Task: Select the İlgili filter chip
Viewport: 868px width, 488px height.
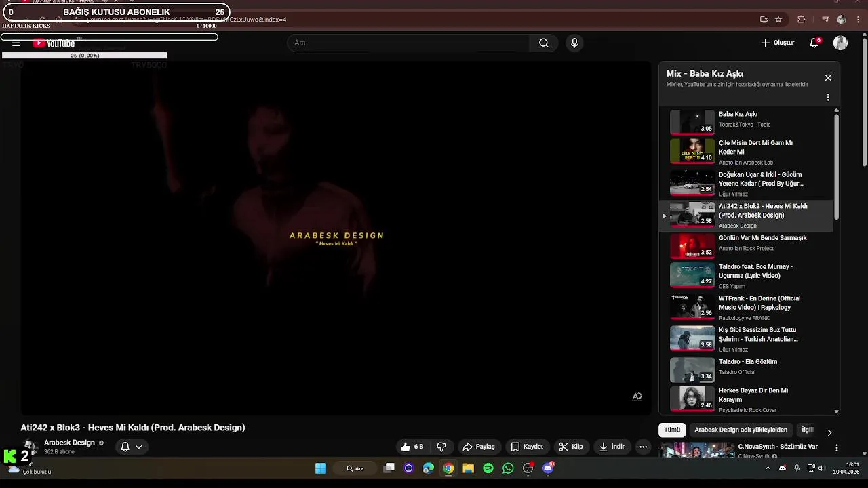Action: [x=808, y=430]
